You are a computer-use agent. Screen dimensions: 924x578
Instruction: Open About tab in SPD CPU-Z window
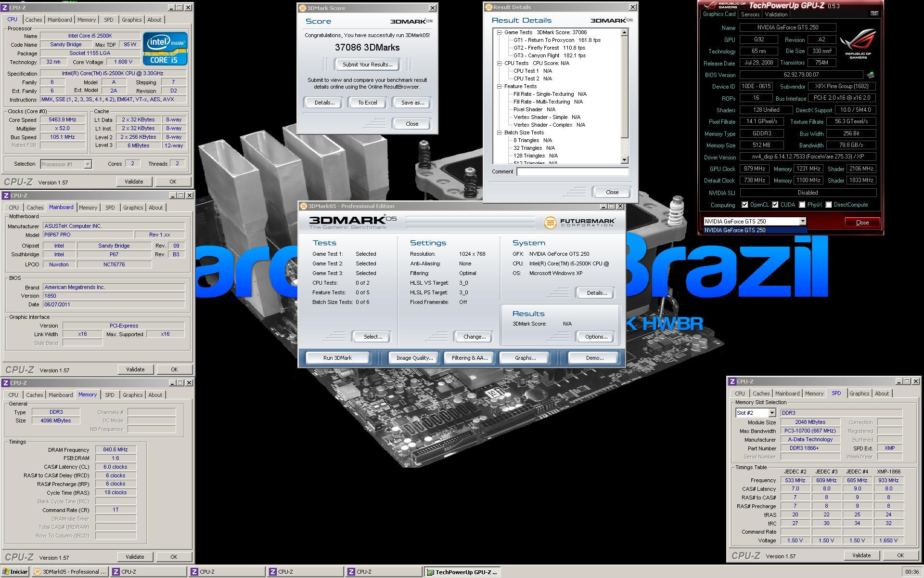882,394
